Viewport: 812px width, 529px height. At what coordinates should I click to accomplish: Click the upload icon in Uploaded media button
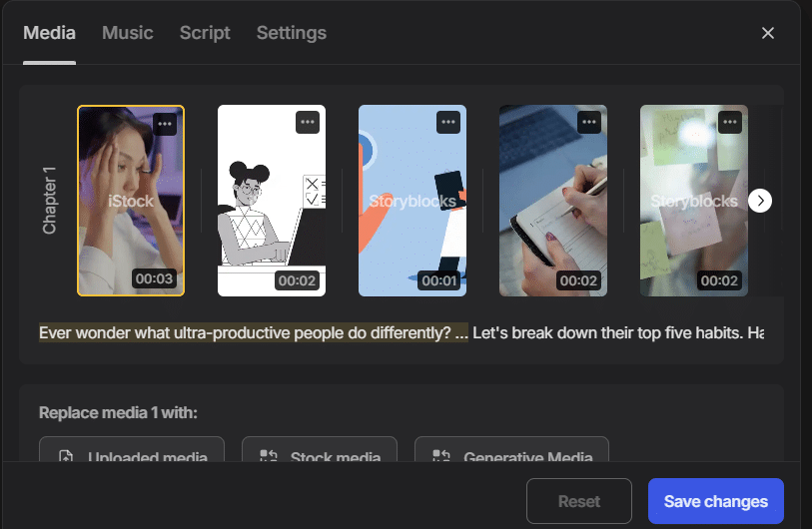click(66, 456)
